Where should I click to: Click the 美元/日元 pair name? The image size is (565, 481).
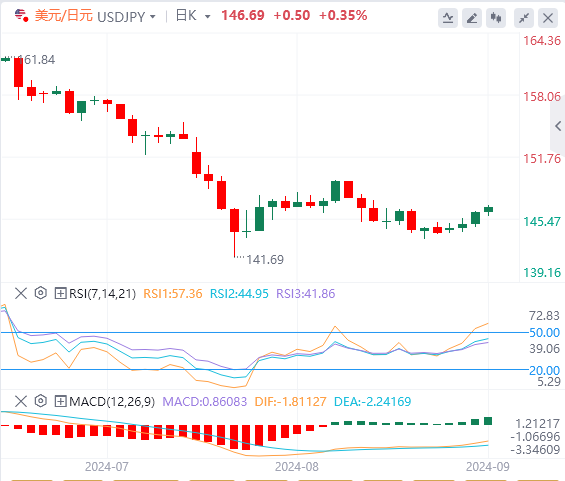64,16
